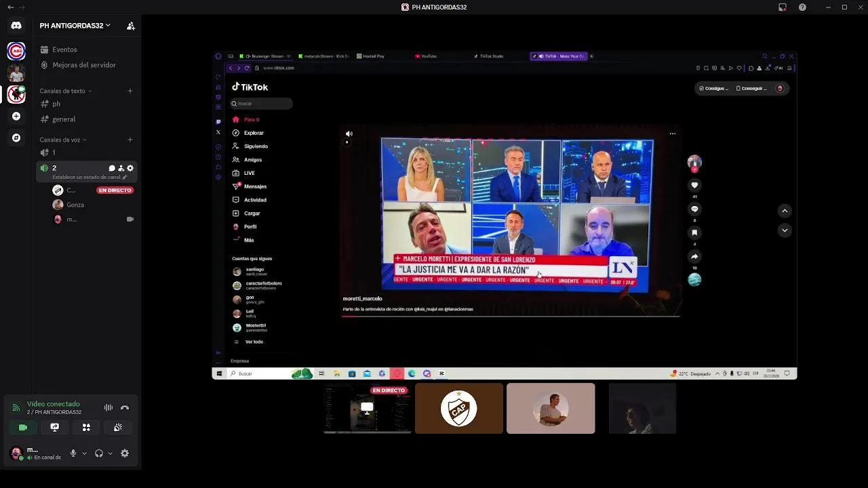Edit voice channel 2 settings gear

point(130,168)
